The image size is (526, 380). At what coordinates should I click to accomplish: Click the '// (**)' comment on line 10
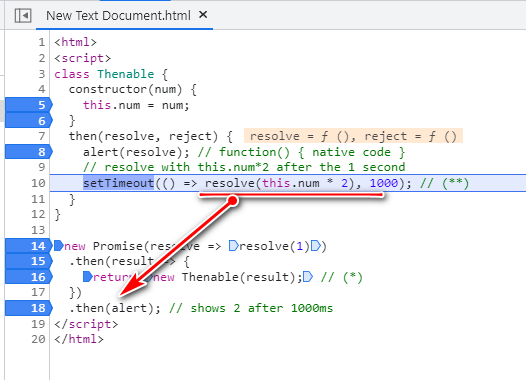[x=444, y=183]
